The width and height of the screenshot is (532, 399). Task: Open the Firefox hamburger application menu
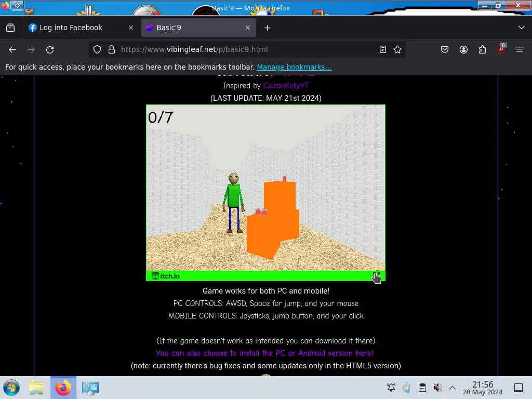(520, 49)
